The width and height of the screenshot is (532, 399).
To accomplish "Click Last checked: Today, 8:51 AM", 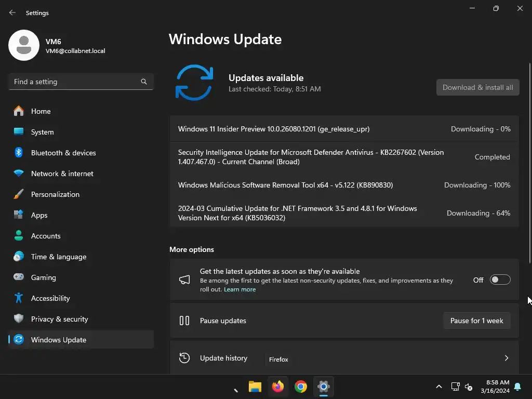I will (274, 89).
